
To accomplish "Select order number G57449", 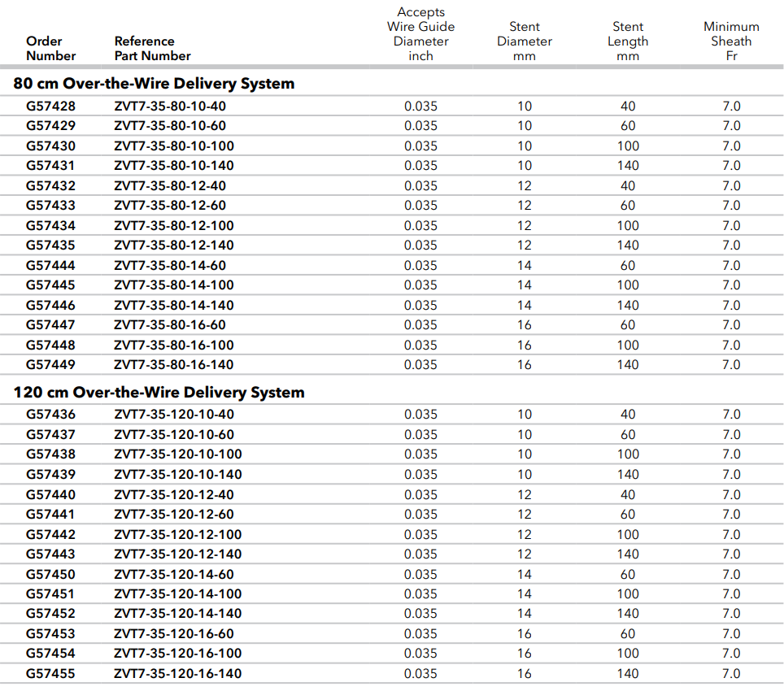I will click(x=50, y=365).
